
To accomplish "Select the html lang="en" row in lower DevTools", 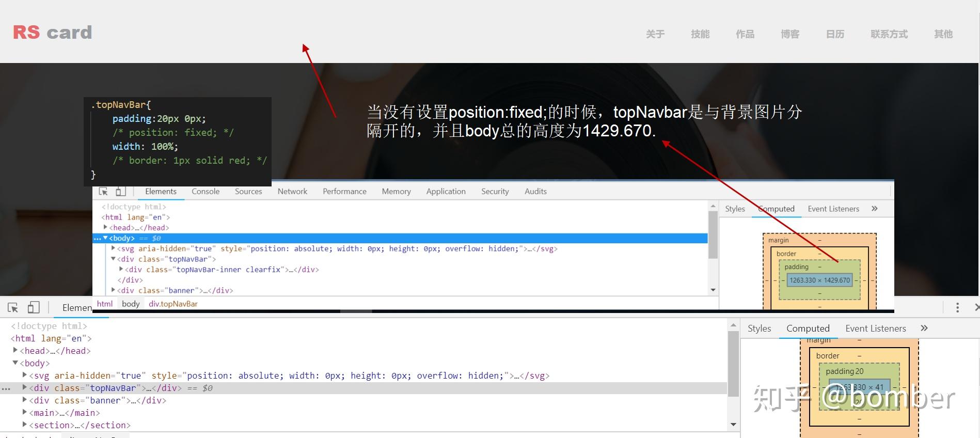I will point(51,338).
